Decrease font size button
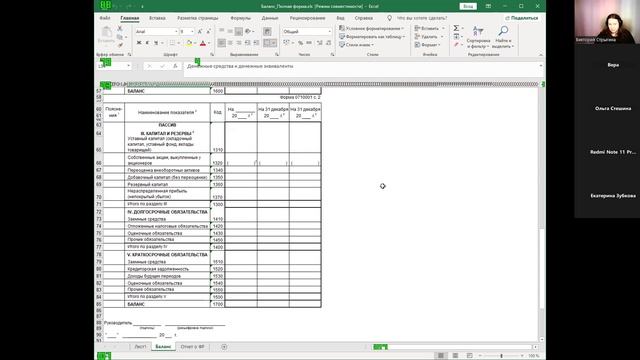Image resolution: width=640 pixels, height=360 pixels. 208,31
